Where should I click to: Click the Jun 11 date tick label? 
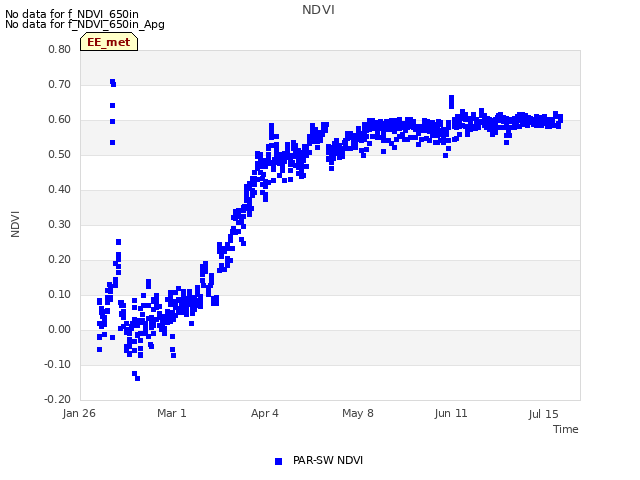(x=451, y=413)
